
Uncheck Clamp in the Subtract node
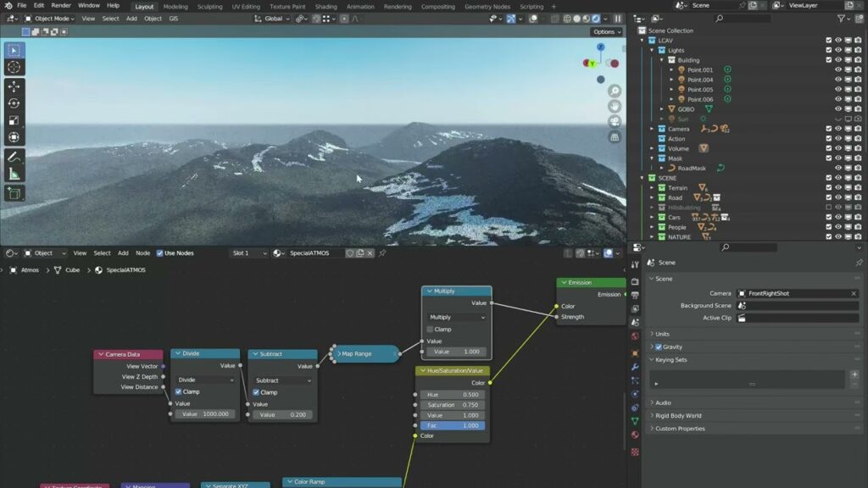click(x=256, y=392)
